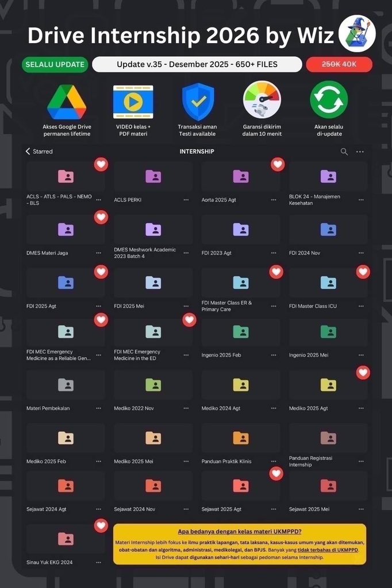Image resolution: width=392 pixels, height=588 pixels.
Task: Toggle heart on FDI 2025 Agt folder
Action: 101,272
